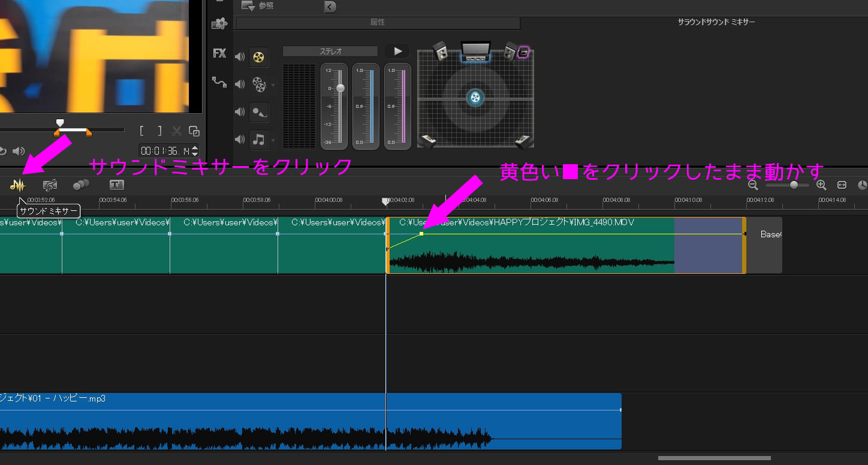Zoom in the timeline with the plus magnifier
This screenshot has width=868, height=465.
821,186
